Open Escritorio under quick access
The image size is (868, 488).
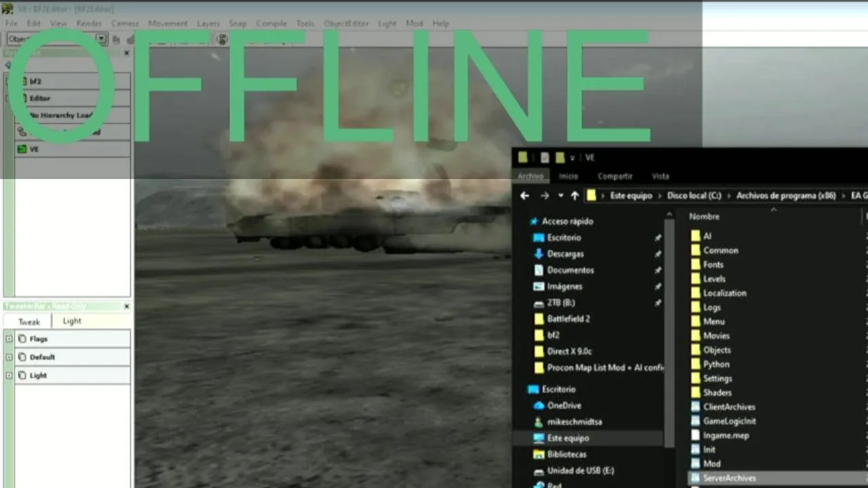click(564, 238)
